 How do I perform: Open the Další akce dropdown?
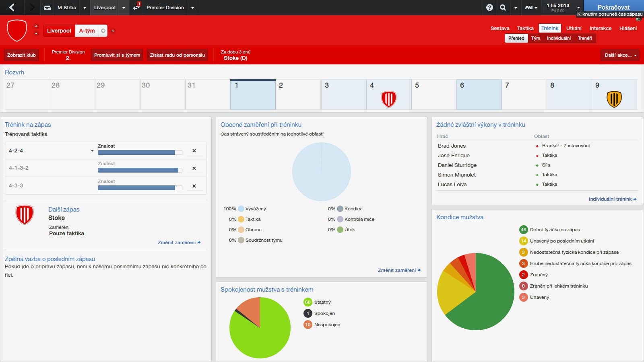(x=620, y=55)
